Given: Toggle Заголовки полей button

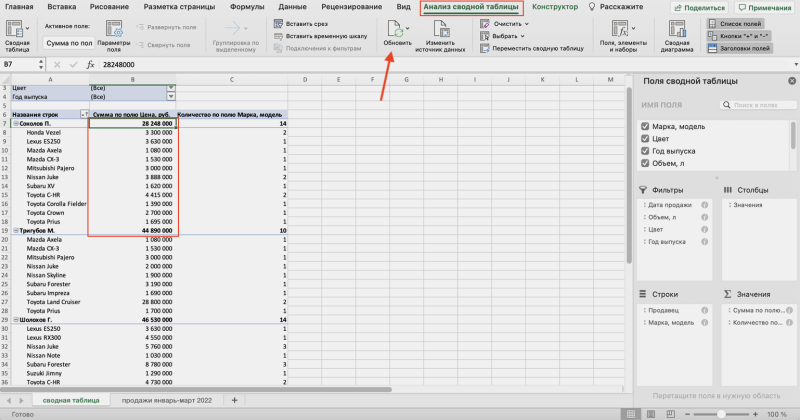Looking at the screenshot, I should pyautogui.click(x=739, y=48).
